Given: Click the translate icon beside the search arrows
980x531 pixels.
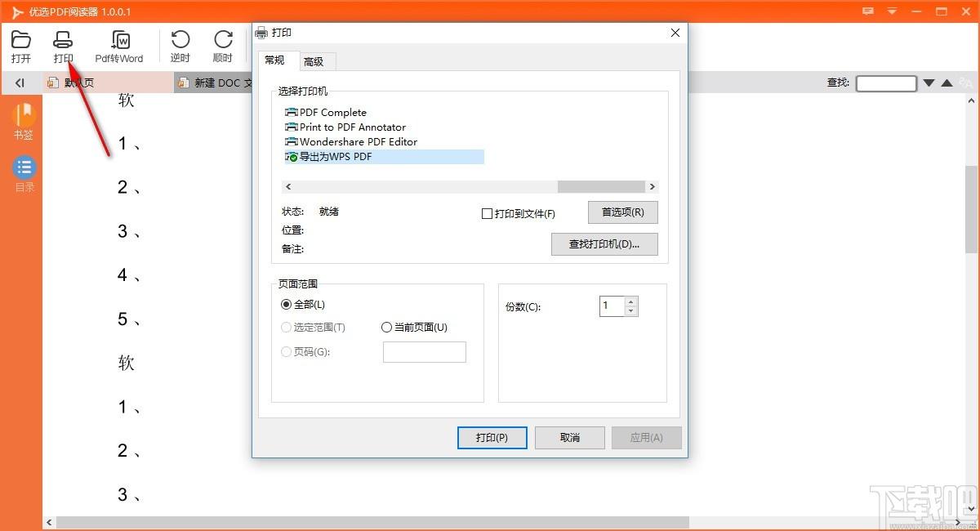Looking at the screenshot, I should tap(966, 83).
